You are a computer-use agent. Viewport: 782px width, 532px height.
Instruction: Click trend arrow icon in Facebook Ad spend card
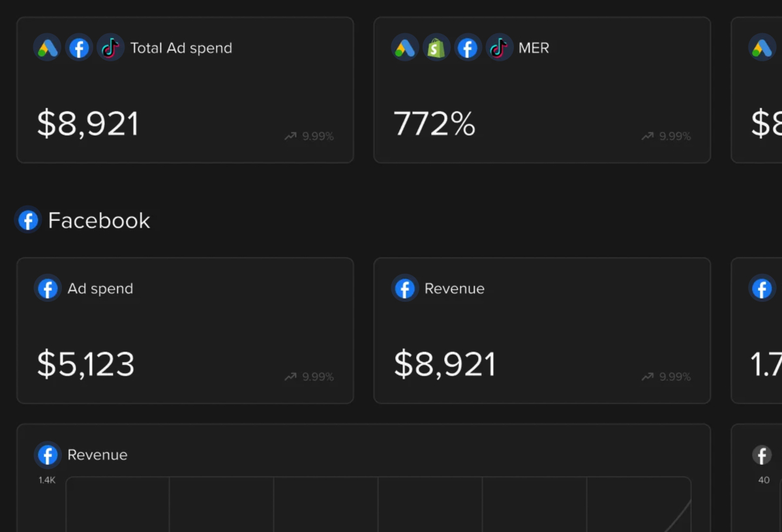(x=291, y=376)
